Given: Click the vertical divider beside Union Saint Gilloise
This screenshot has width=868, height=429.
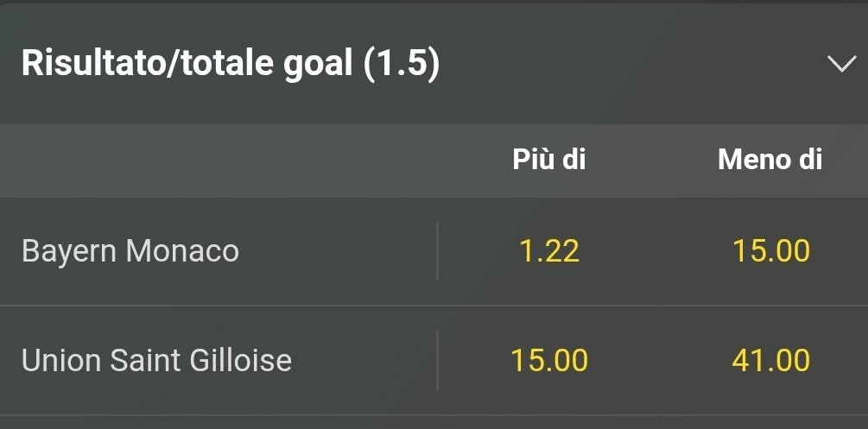Looking at the screenshot, I should coord(437,360).
